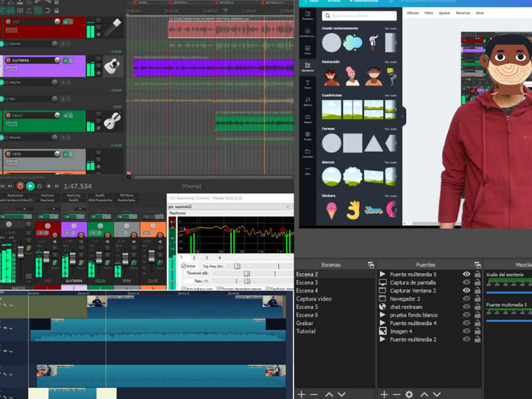Open FX list dropdown arrow on GUITARRA mixer strip
The width and height of the screenshot is (532, 399).
pyautogui.click(x=80, y=209)
